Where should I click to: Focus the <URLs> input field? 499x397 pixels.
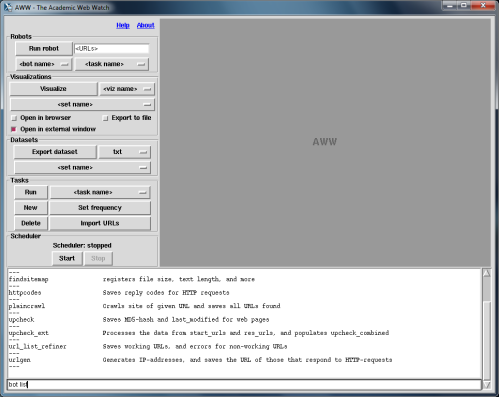(111, 49)
